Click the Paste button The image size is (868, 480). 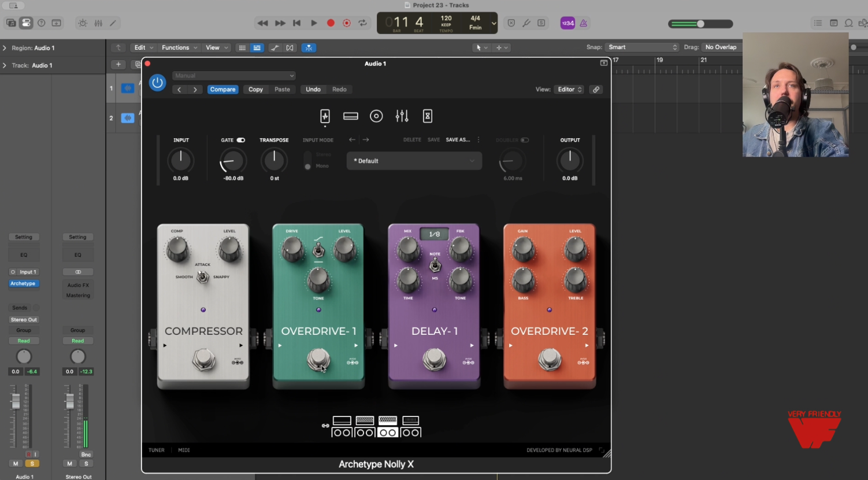point(282,90)
